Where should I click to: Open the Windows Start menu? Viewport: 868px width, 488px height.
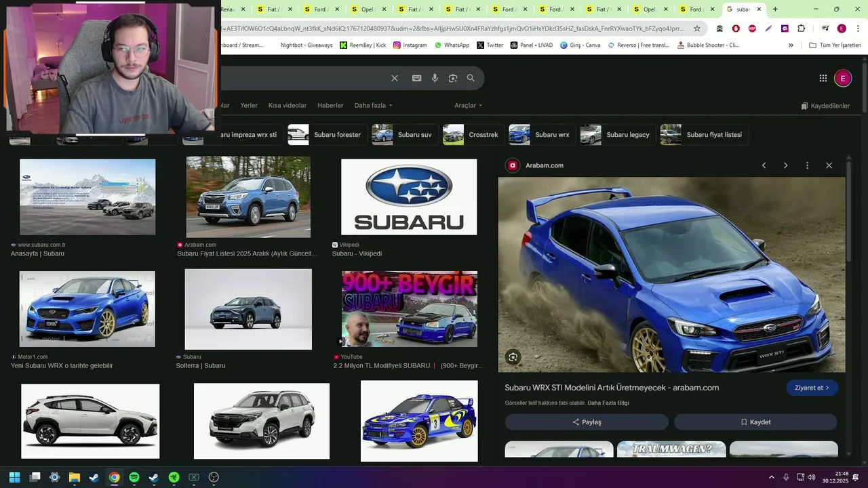[14, 477]
